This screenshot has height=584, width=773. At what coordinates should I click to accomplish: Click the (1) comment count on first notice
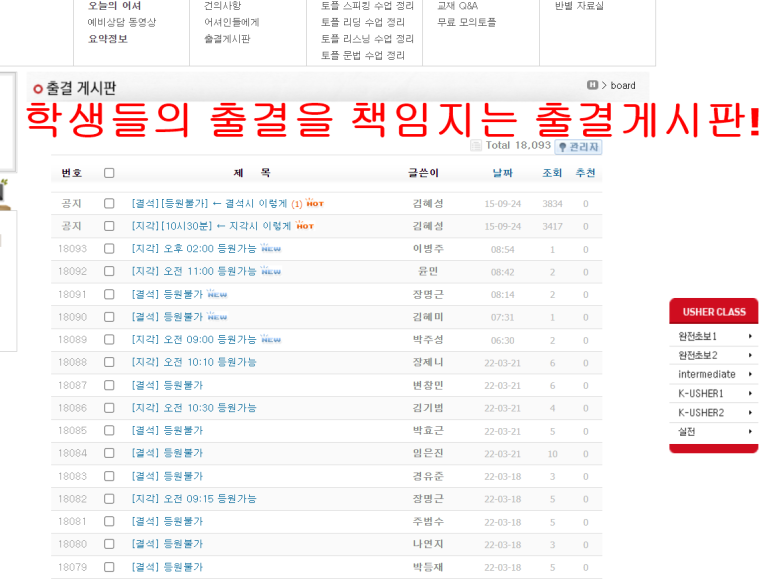click(296, 204)
